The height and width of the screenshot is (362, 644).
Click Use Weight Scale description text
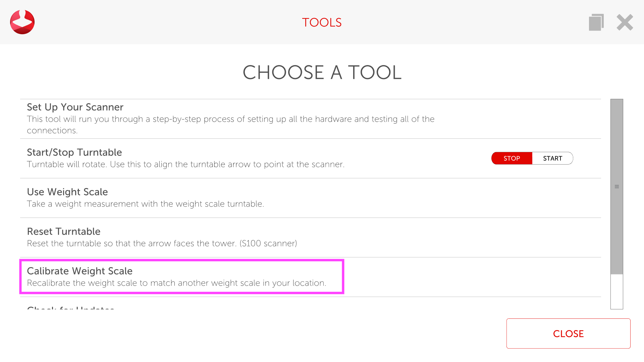point(145,204)
